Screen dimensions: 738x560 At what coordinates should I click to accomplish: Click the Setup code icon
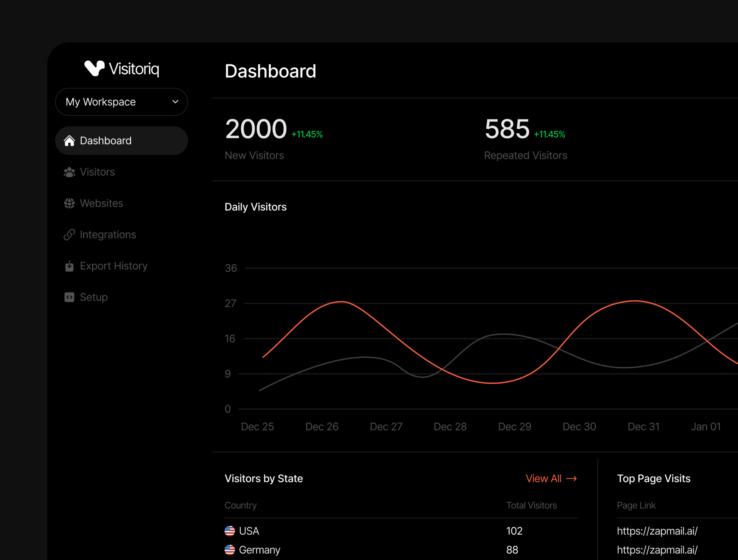pos(69,297)
